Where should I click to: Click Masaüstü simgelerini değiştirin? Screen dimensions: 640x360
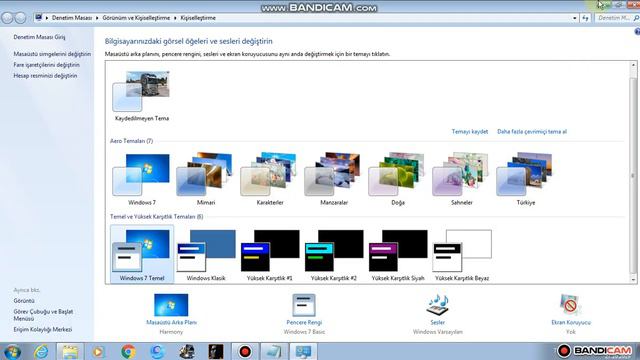point(52,54)
